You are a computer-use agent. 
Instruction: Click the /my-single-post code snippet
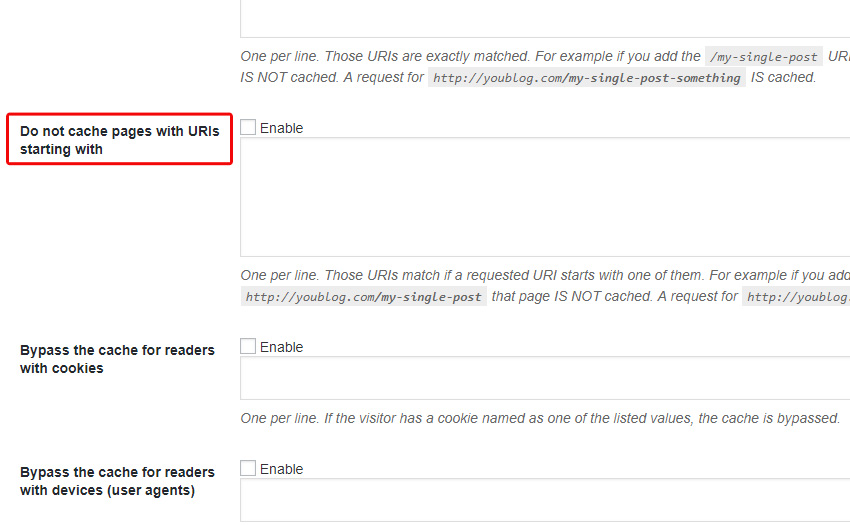click(x=763, y=56)
